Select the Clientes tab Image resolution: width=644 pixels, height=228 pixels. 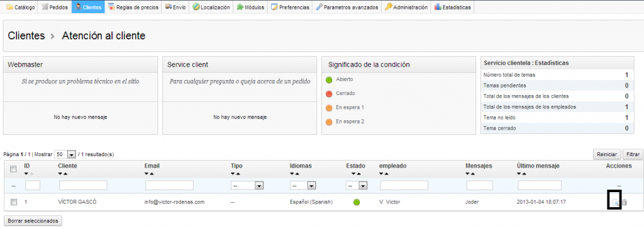coord(88,7)
